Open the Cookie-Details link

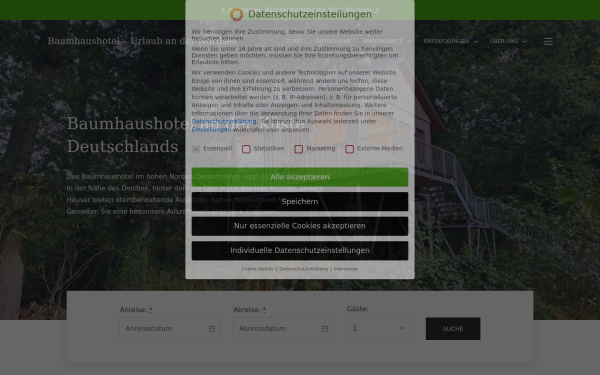[258, 269]
